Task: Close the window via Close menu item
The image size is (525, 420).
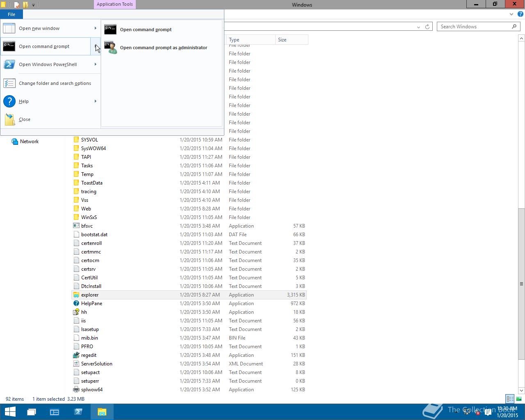Action: (x=50, y=119)
